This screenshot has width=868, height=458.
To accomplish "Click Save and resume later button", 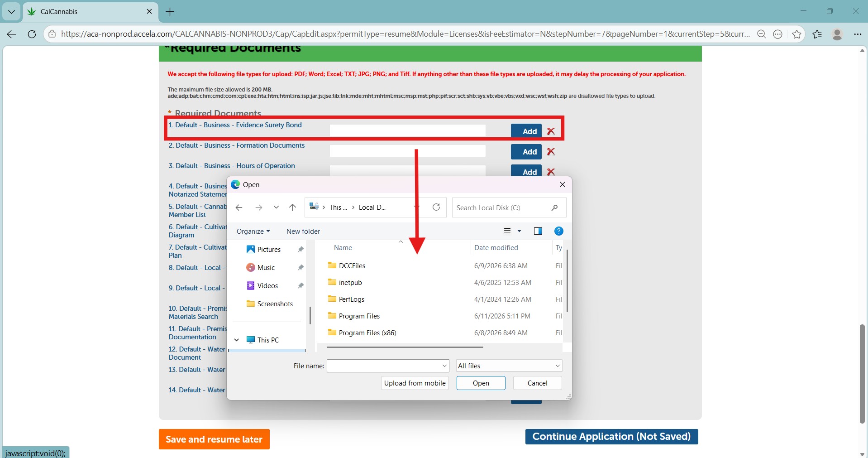I will pyautogui.click(x=214, y=439).
